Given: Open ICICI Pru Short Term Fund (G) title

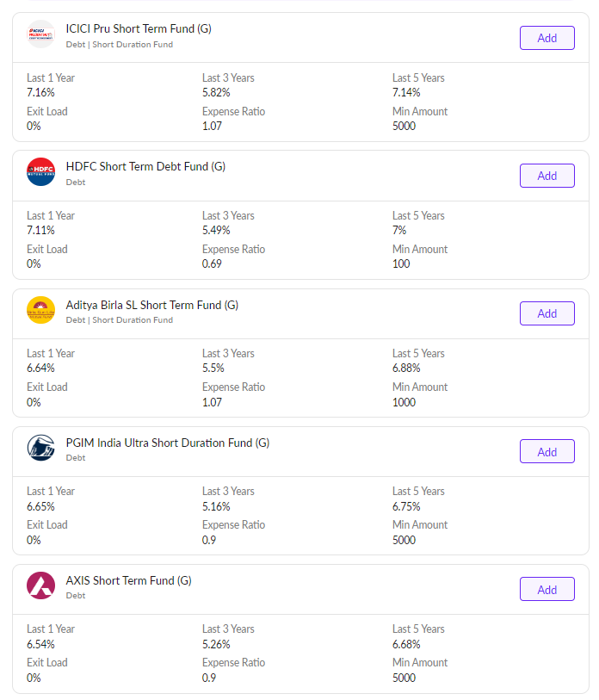Looking at the screenshot, I should [x=139, y=28].
